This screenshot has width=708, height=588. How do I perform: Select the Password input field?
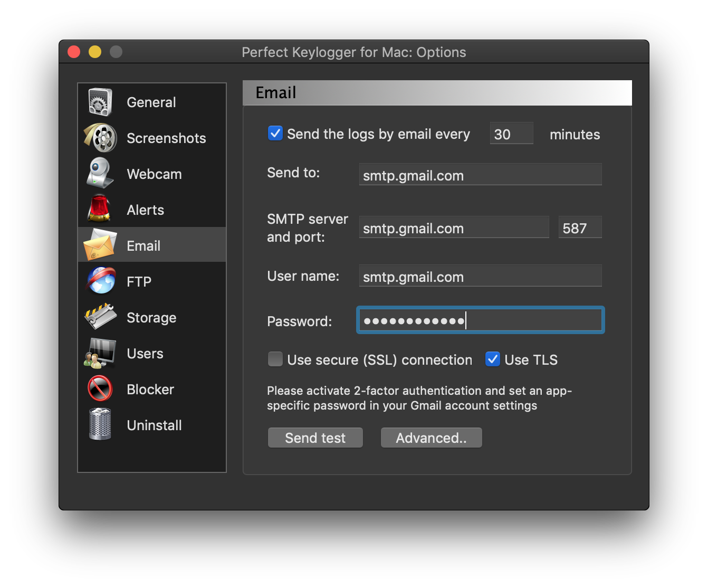coord(480,320)
